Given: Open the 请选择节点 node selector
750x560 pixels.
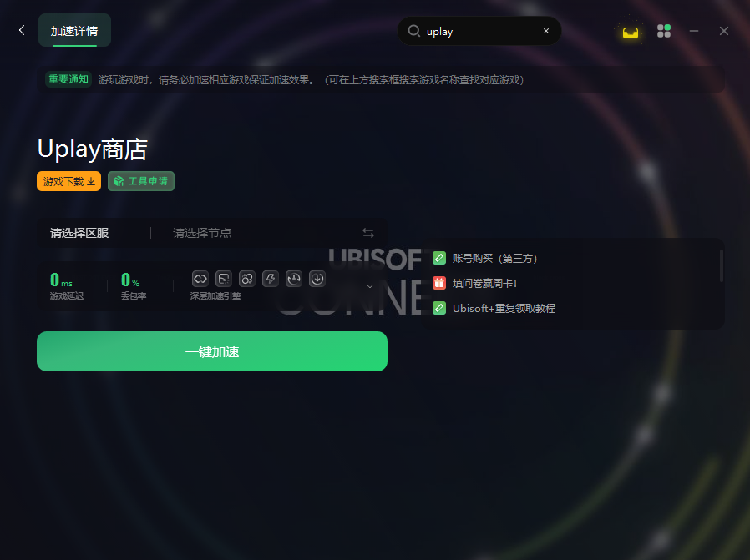Looking at the screenshot, I should click(x=202, y=233).
